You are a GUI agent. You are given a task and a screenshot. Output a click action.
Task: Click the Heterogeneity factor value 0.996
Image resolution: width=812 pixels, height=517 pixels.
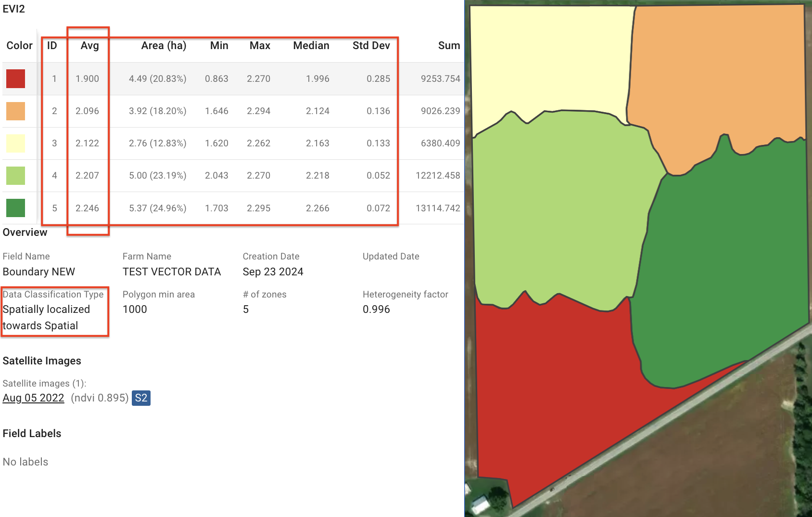tap(376, 310)
